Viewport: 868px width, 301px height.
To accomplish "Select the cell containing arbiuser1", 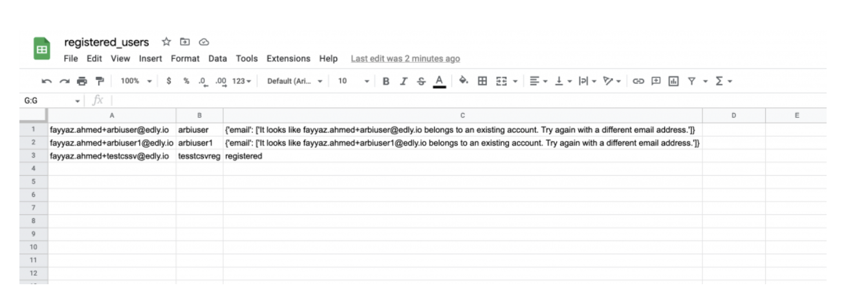I will coord(199,142).
